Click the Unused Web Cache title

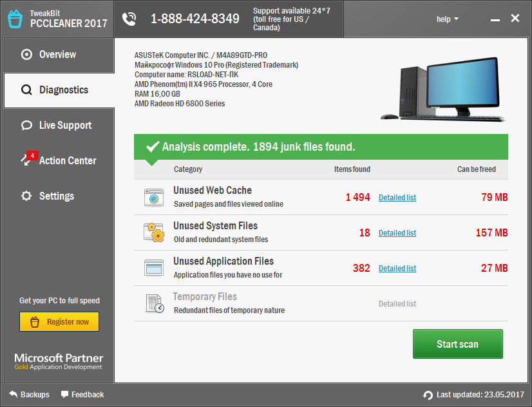coord(213,190)
